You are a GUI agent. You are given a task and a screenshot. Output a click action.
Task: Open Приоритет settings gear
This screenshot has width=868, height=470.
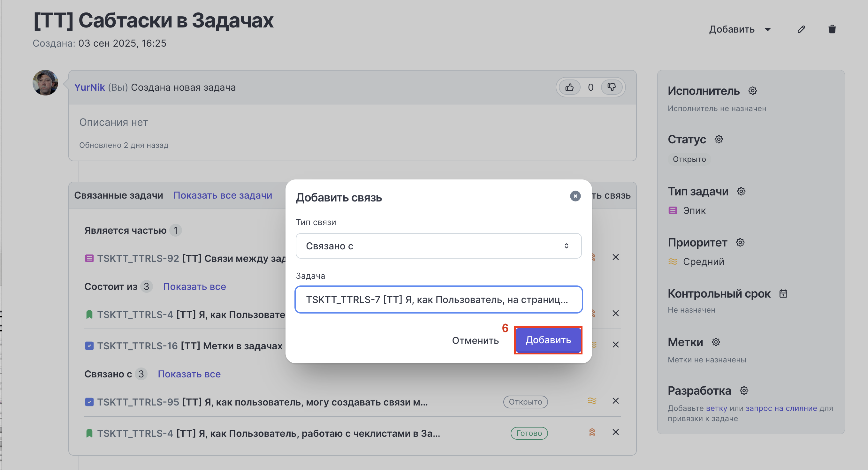[740, 242]
